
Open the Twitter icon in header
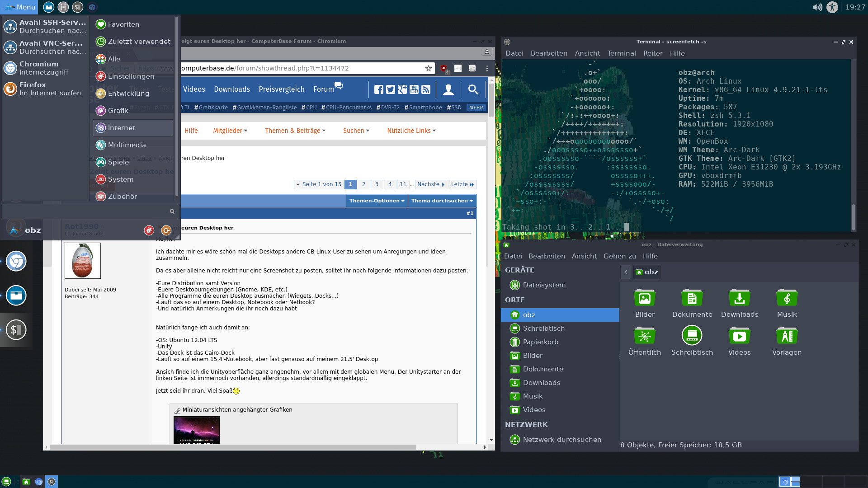tap(391, 89)
